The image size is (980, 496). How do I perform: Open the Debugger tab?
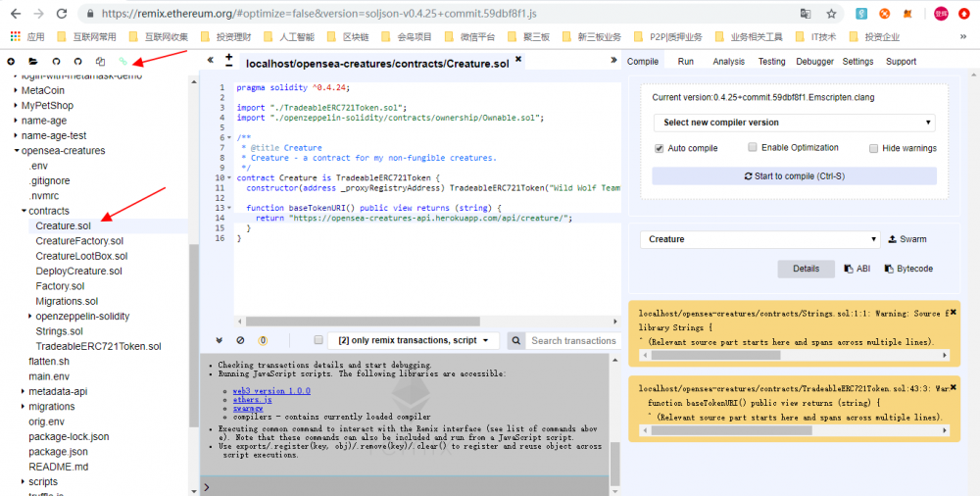coord(814,61)
